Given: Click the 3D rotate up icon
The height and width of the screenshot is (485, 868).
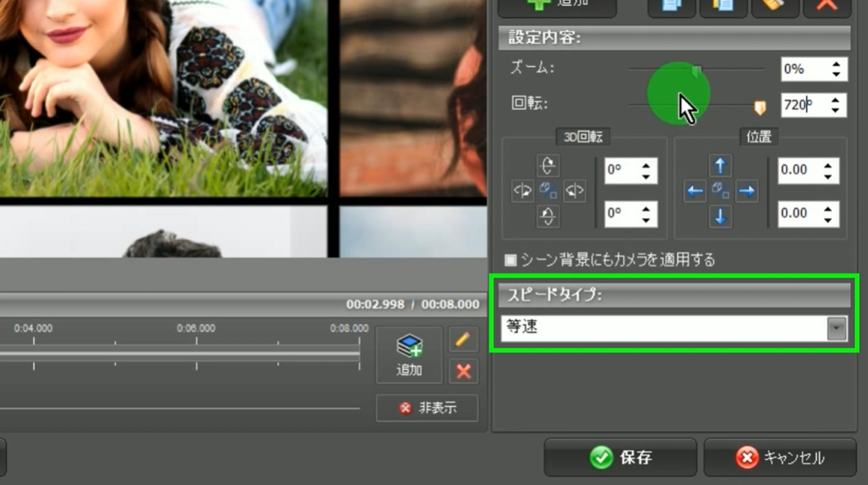Looking at the screenshot, I should 548,165.
